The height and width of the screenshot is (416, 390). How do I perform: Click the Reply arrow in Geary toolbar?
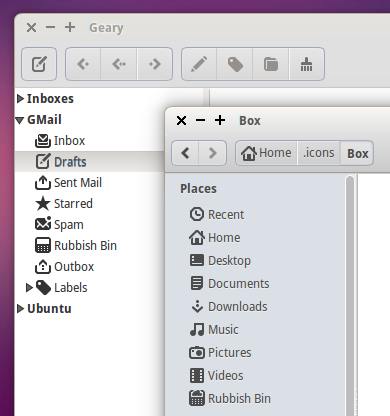point(83,64)
